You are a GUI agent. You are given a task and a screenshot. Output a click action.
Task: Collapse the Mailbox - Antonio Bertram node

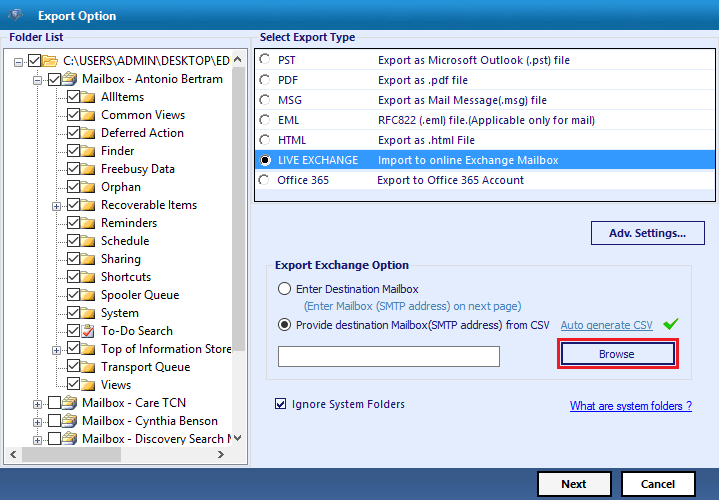[x=37, y=81]
